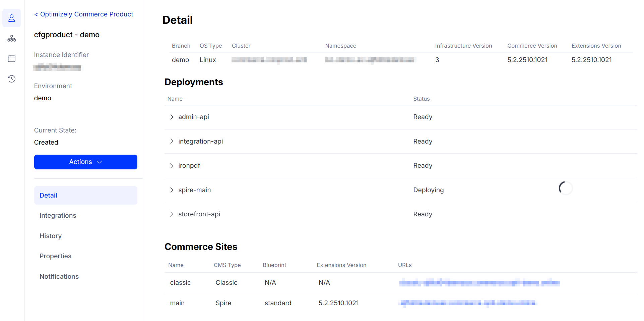
Task: Click the window panel icon in sidebar
Action: (12, 59)
